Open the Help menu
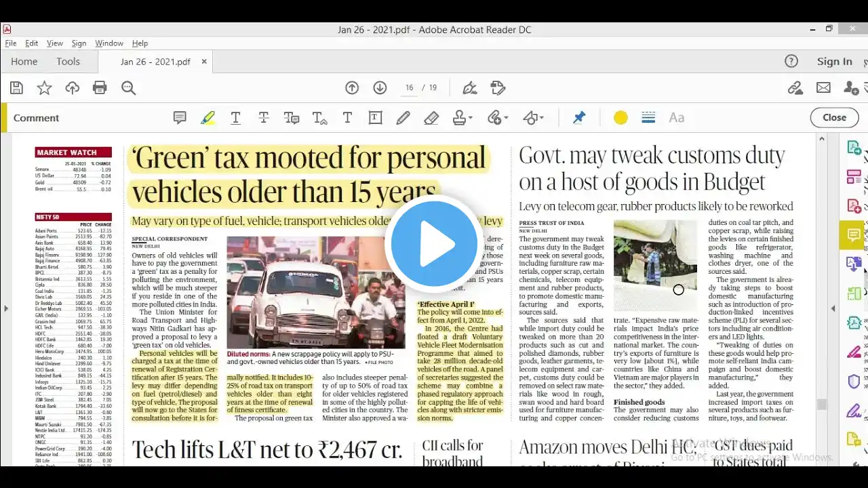 140,43
